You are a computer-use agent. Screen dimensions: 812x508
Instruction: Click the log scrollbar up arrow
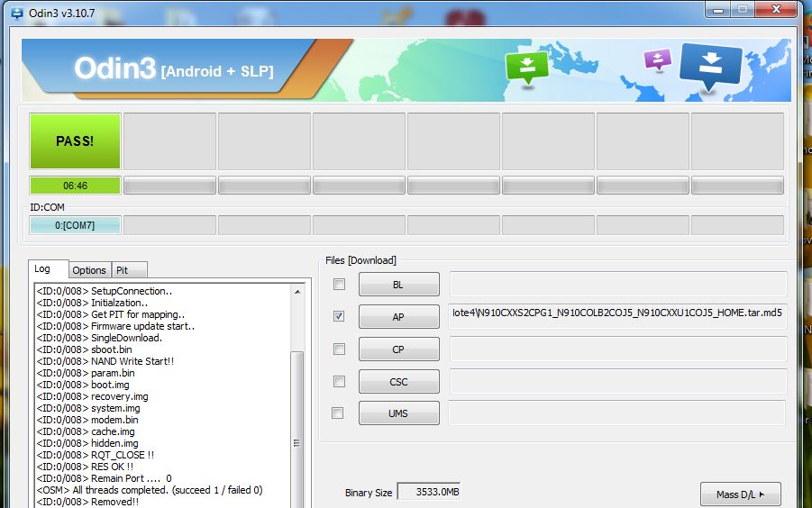pyautogui.click(x=297, y=292)
